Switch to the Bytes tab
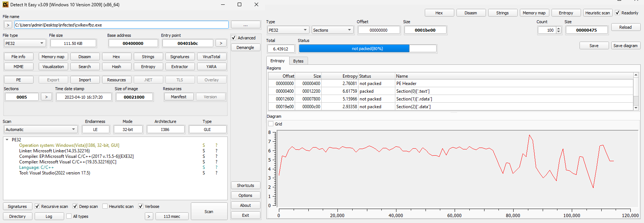Screen dimensions: 644x223 click(x=298, y=61)
